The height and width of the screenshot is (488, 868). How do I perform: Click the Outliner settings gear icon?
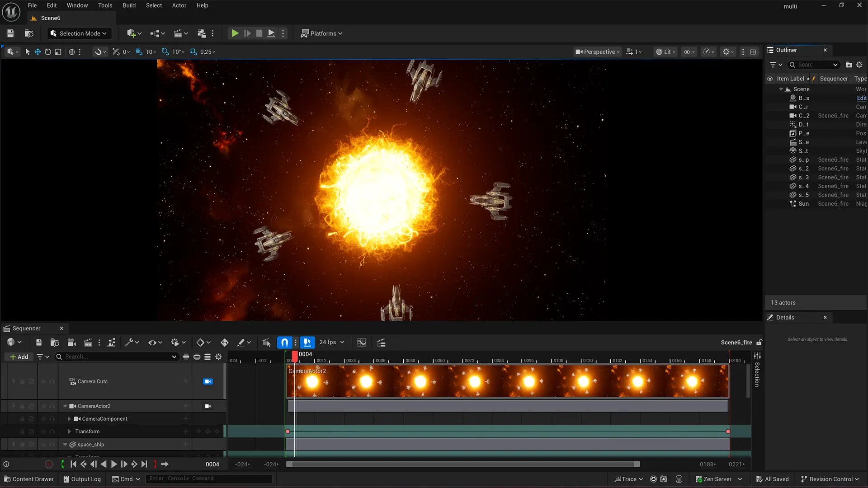click(859, 65)
